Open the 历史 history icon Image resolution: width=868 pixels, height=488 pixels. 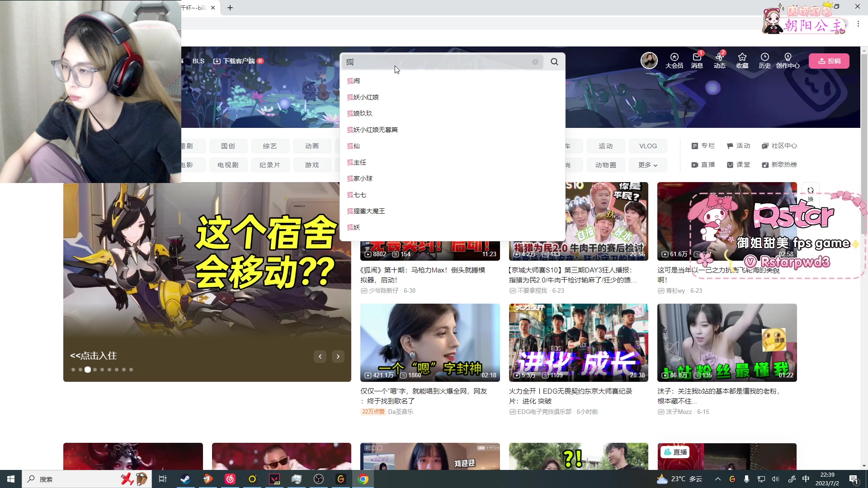(x=764, y=61)
